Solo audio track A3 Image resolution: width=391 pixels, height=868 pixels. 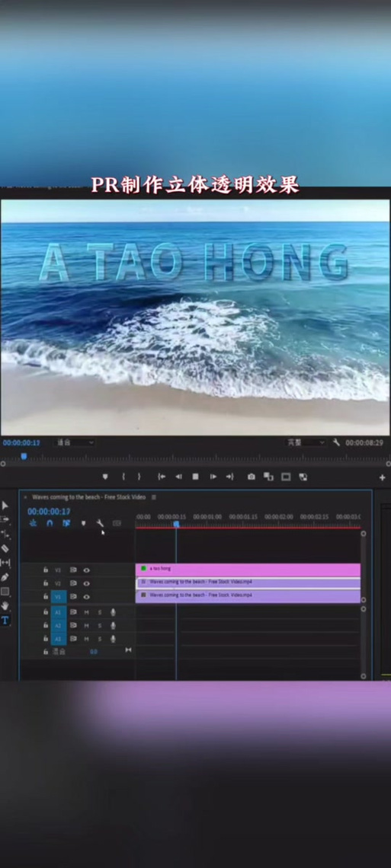(x=100, y=639)
